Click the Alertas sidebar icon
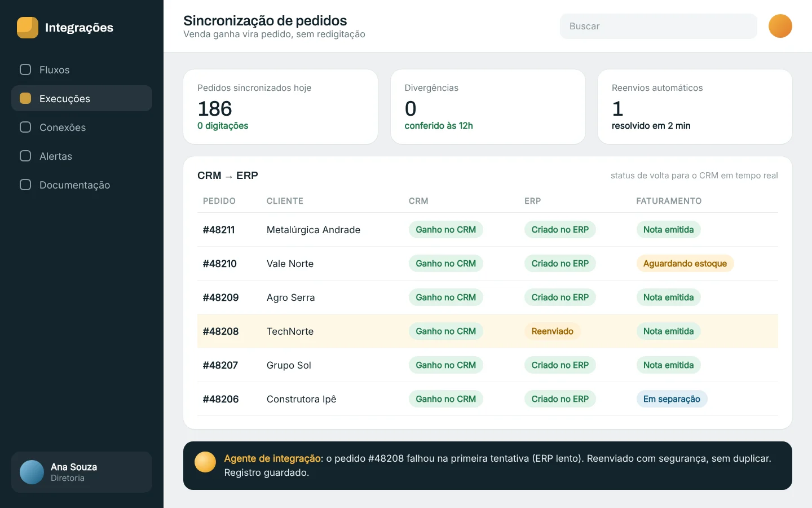 (25, 156)
